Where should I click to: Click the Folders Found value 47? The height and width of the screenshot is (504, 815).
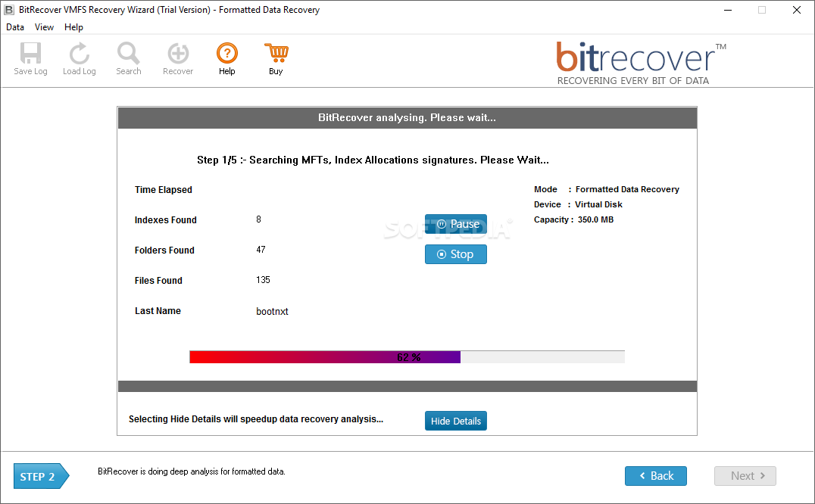coord(261,250)
